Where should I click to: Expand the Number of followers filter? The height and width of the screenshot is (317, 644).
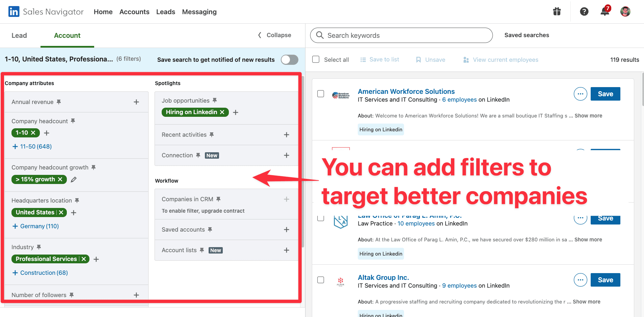(136, 295)
